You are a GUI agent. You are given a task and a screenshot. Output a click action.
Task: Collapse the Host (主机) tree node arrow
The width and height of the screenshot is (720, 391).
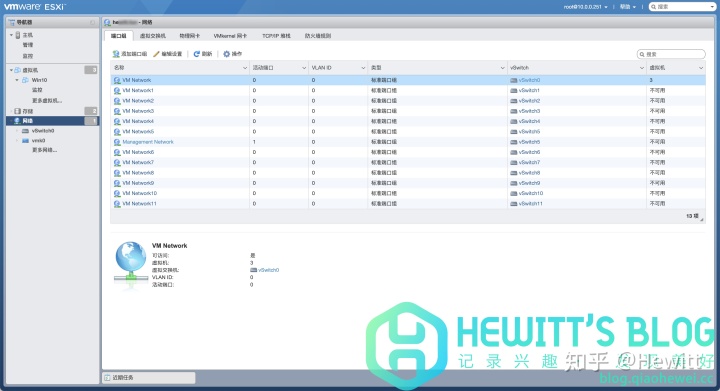11,35
